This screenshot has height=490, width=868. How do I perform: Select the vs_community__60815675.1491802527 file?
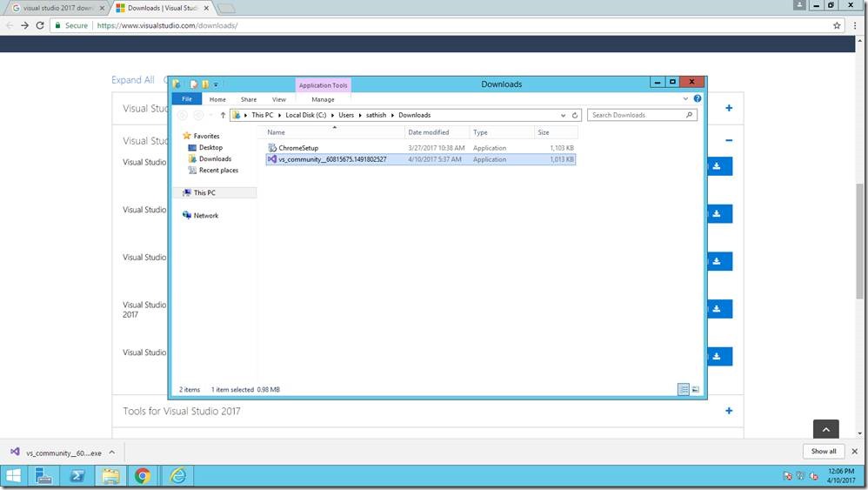[x=421, y=159]
